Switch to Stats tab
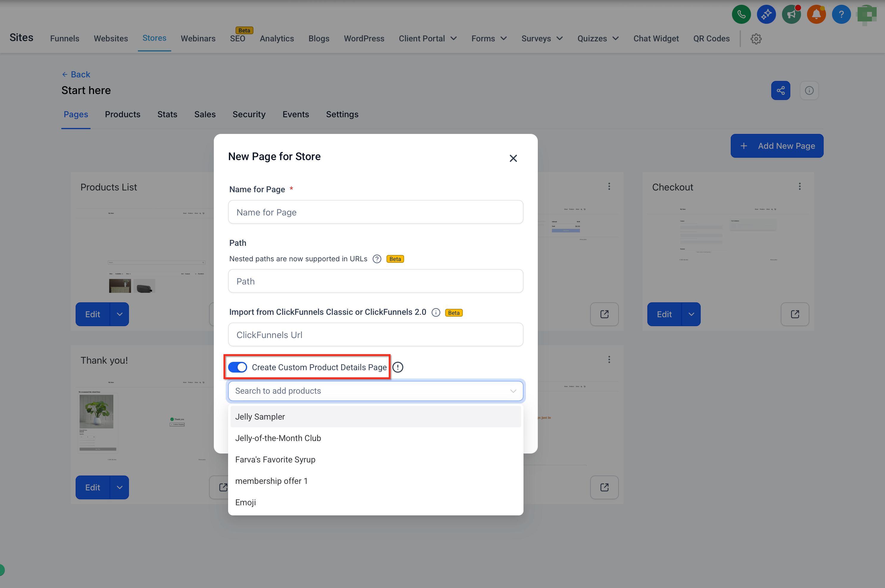Viewport: 885px width, 588px height. (x=167, y=114)
